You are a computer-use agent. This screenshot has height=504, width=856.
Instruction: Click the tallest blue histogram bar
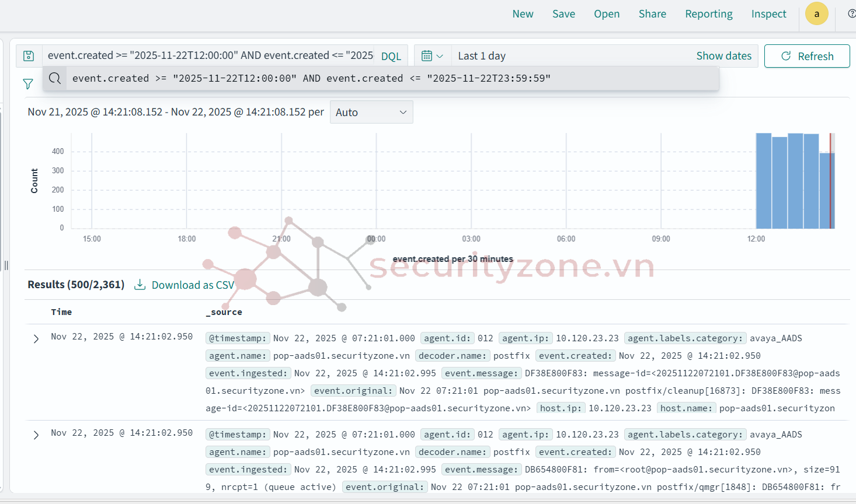tap(763, 181)
